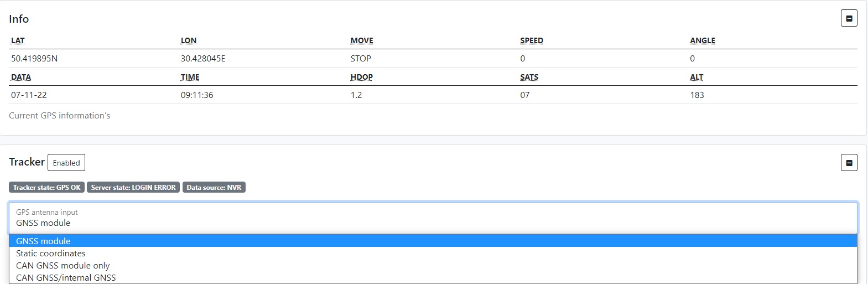Click the ANGLE column header
The height and width of the screenshot is (284, 868).
(x=703, y=40)
